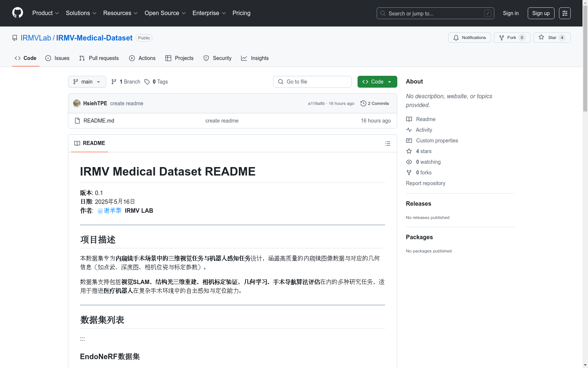Go to the Security tab
The width and height of the screenshot is (588, 368).
218,58
